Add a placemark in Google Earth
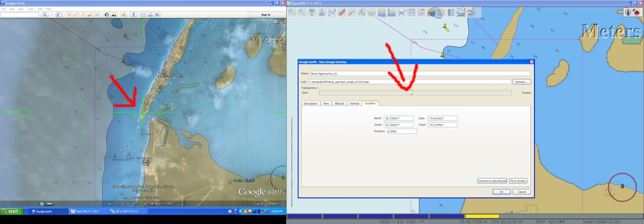The height and width of the screenshot is (224, 644). click(69, 15)
